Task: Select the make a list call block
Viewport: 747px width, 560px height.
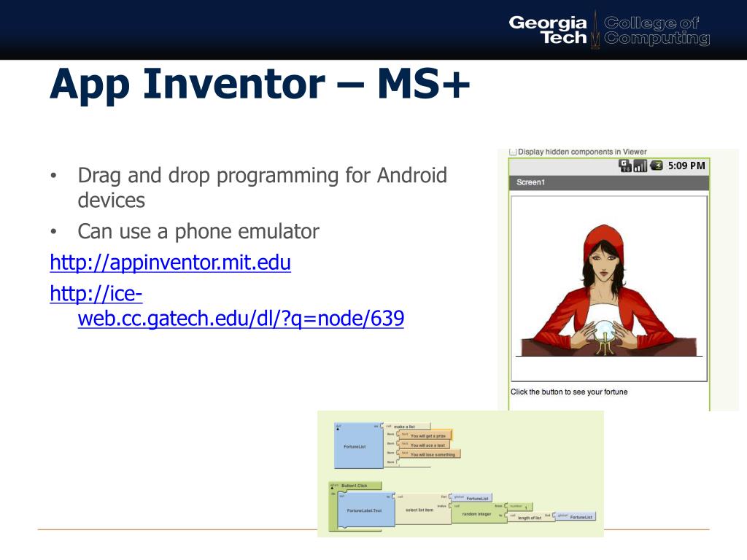Action: 406,426
